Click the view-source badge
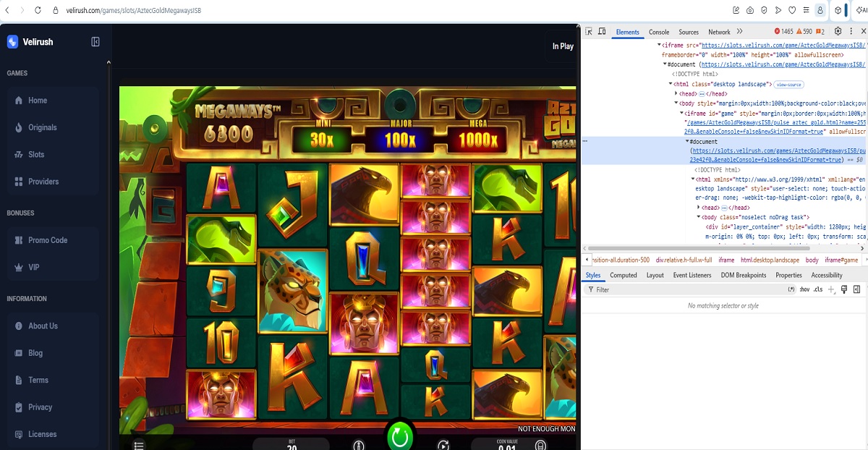The width and height of the screenshot is (868, 450). pyautogui.click(x=788, y=85)
